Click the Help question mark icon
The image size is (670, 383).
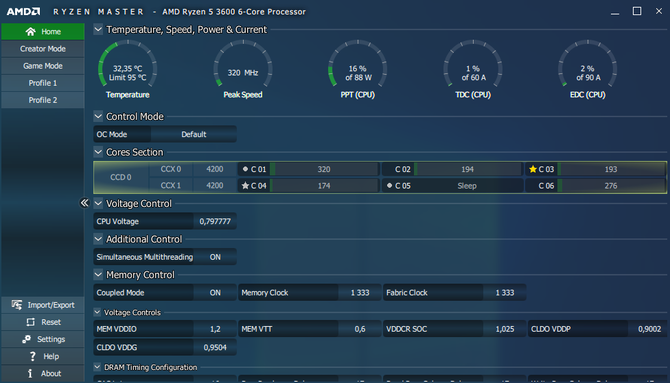pyautogui.click(x=32, y=356)
